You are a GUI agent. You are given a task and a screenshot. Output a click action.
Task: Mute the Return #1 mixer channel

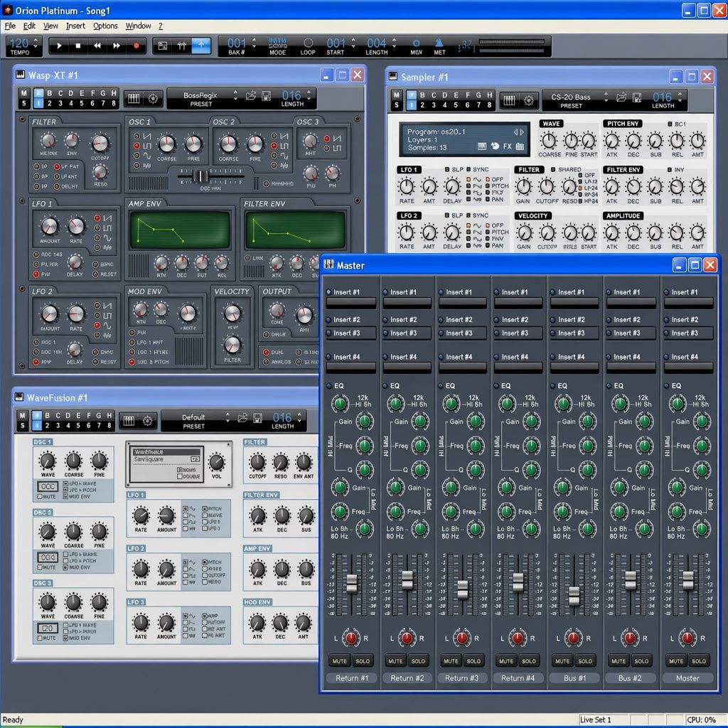tap(339, 661)
